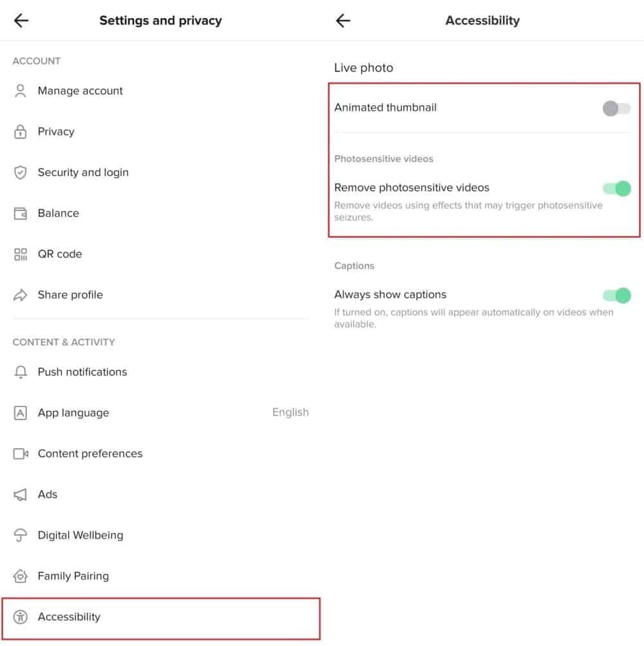Click the Balance wallet icon
The width and height of the screenshot is (644, 646).
pos(21,214)
